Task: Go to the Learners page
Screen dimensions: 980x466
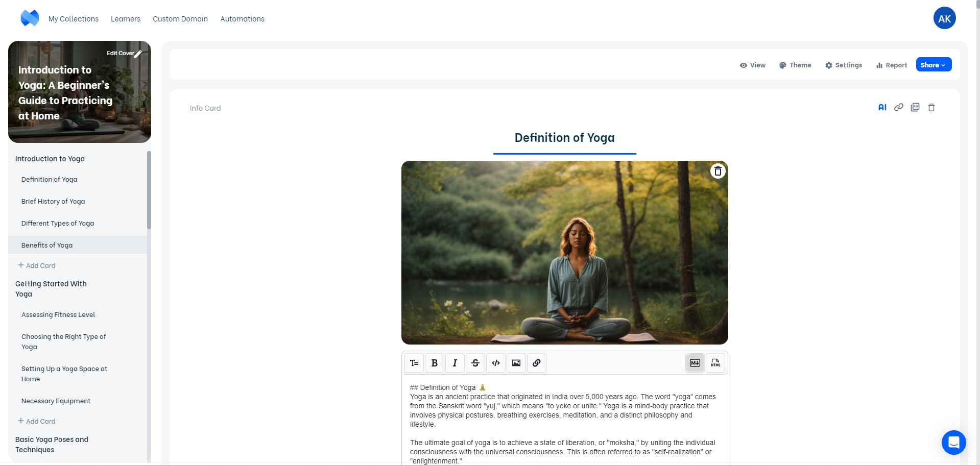Action: tap(126, 19)
